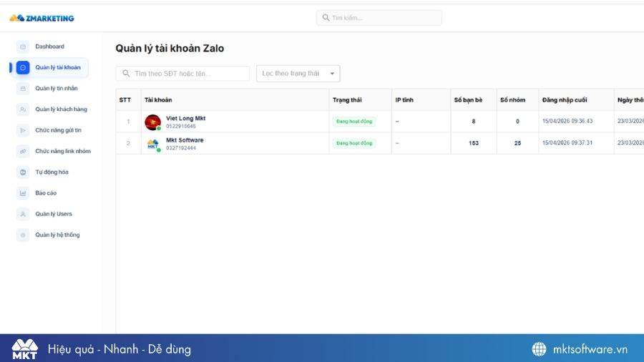
Task: Click group count 25
Action: (x=517, y=143)
